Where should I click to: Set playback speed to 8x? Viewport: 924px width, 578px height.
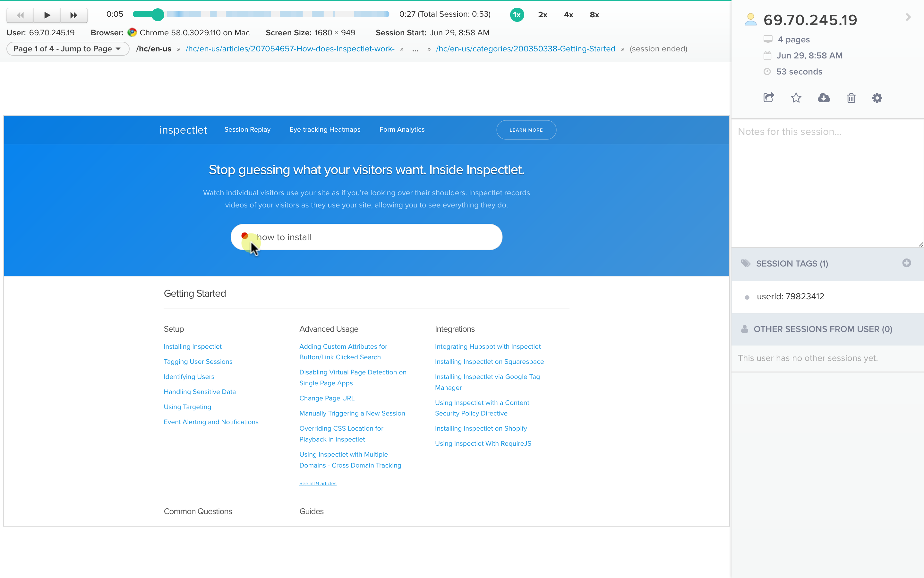click(595, 15)
